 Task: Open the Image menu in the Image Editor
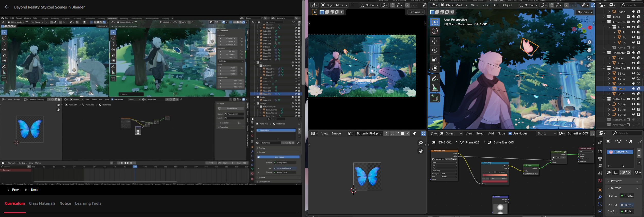coord(336,133)
